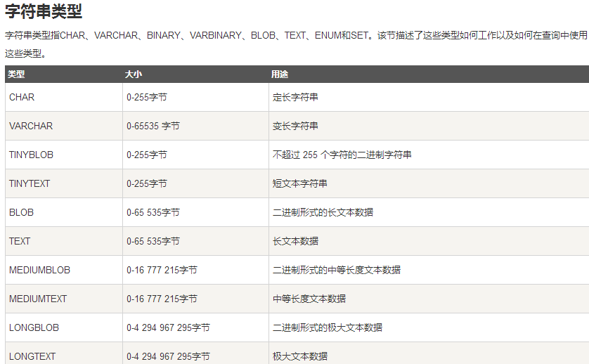Viewport: 589px width, 364px height.
Task: Click the 大小 column header
Action: click(x=195, y=74)
